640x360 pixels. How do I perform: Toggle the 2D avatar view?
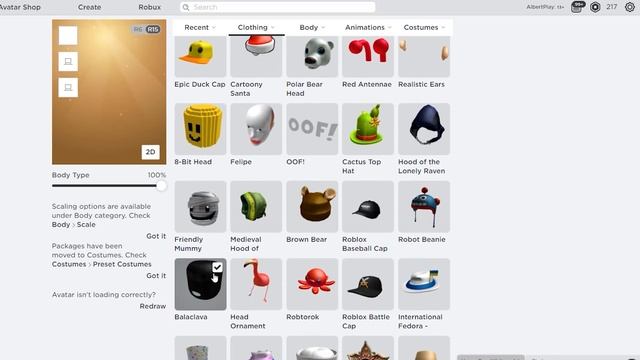pyautogui.click(x=150, y=152)
